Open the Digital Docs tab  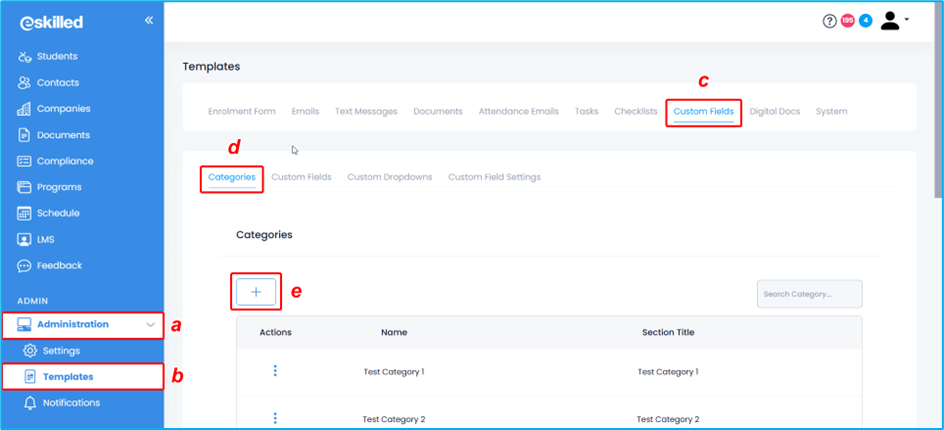(x=774, y=111)
